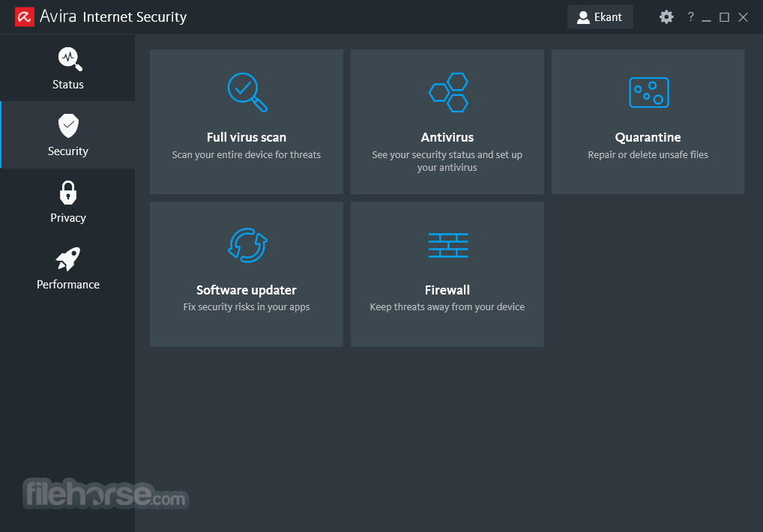Open the Antivirus tile title
Screen dimensions: 763x532
tap(447, 138)
